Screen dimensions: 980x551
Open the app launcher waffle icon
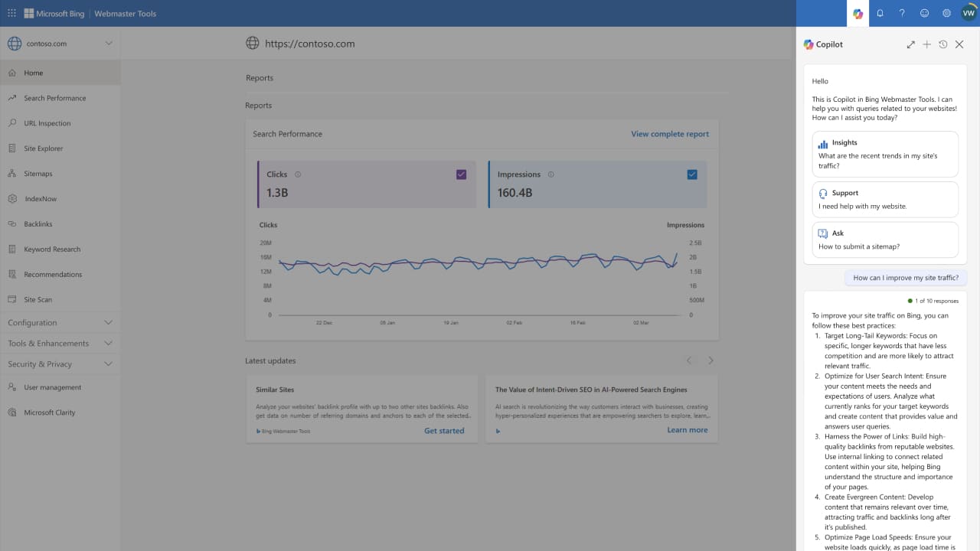11,13
